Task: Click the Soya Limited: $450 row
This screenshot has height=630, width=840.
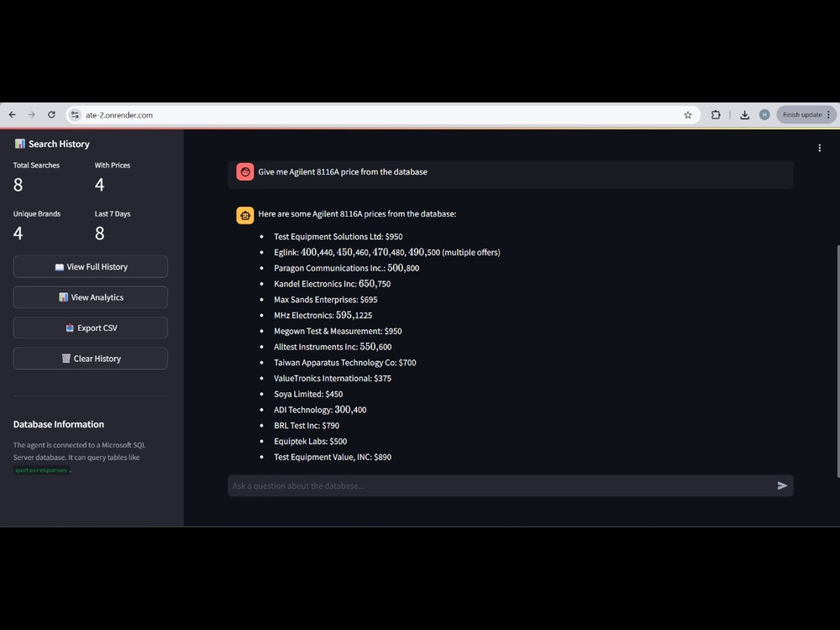Action: pos(308,394)
